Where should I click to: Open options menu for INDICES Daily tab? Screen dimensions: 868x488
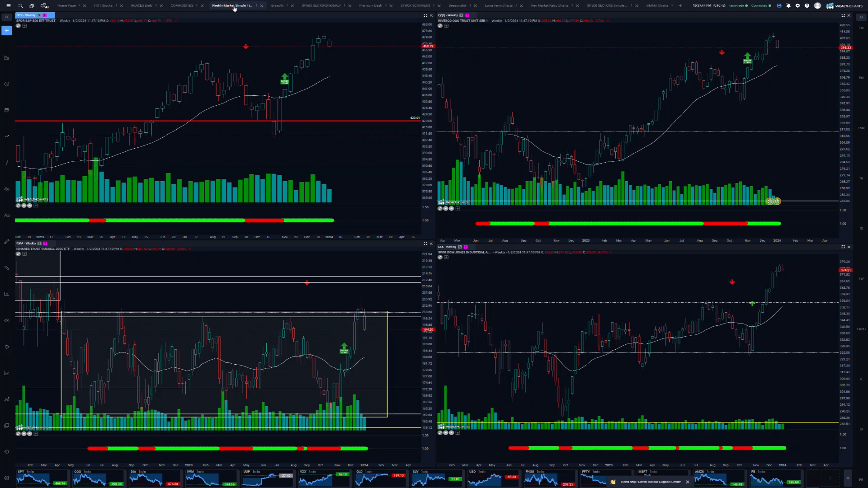click(x=156, y=6)
